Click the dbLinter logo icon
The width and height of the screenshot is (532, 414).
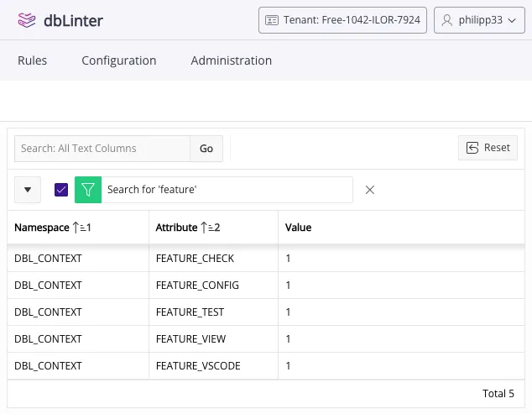click(28, 20)
